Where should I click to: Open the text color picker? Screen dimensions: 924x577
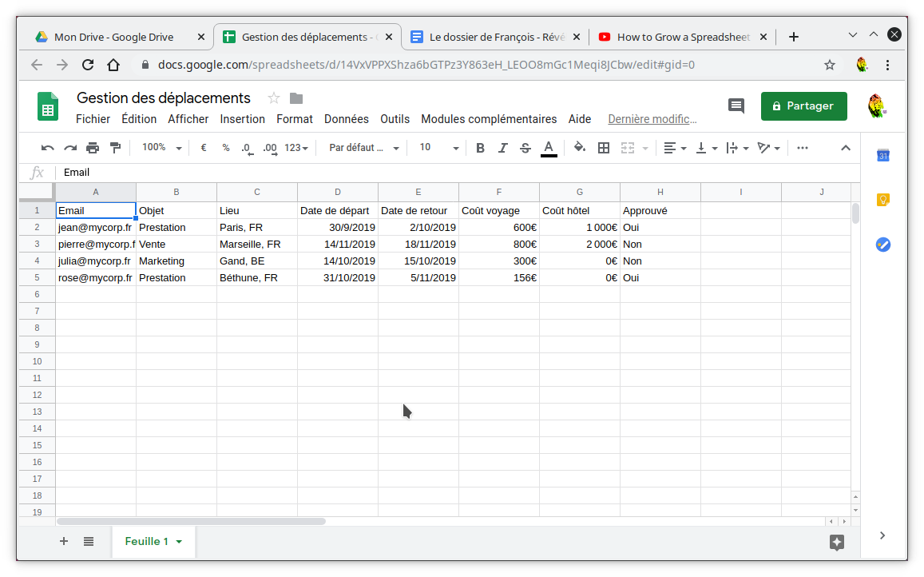548,147
